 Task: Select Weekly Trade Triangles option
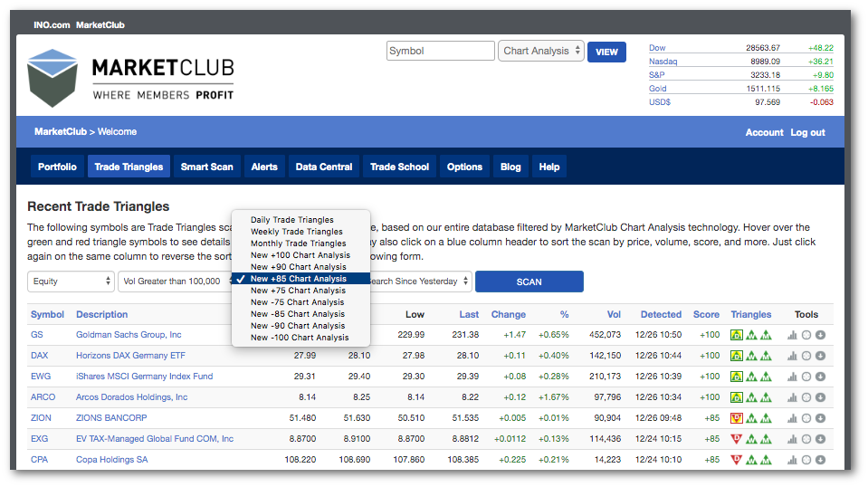pos(301,232)
